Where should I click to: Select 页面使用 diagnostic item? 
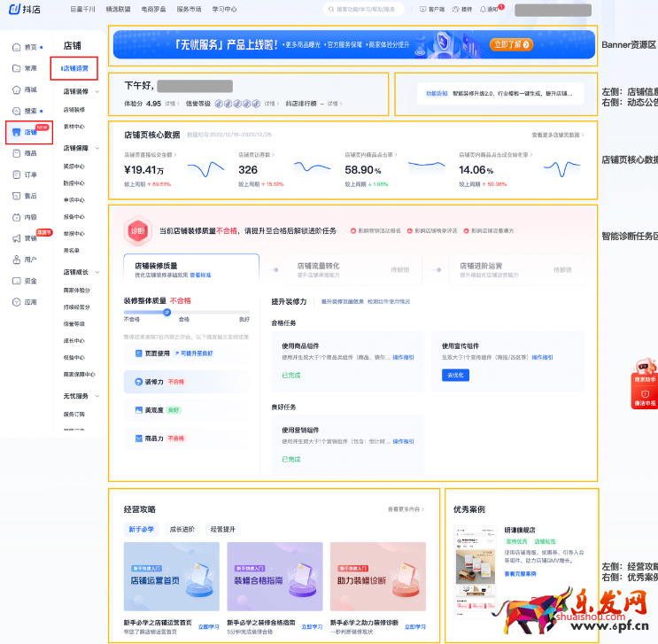(187, 353)
